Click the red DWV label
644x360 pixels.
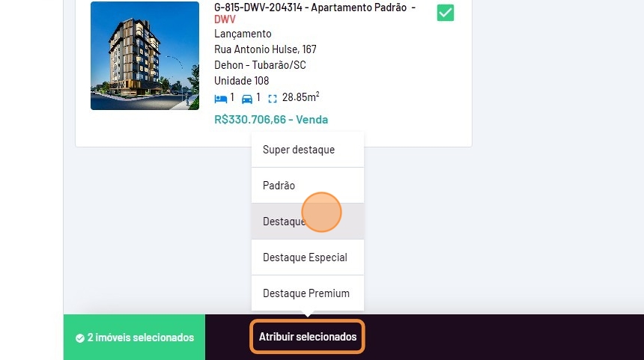(225, 19)
